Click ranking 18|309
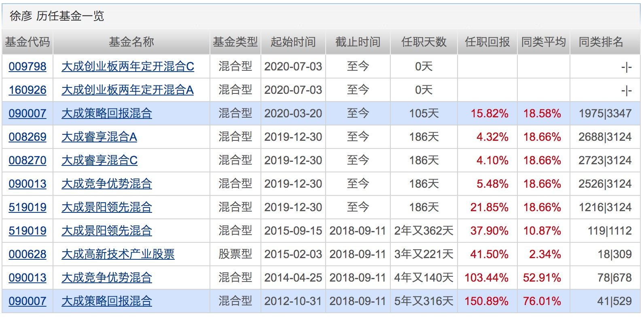The image size is (644, 318). (615, 254)
